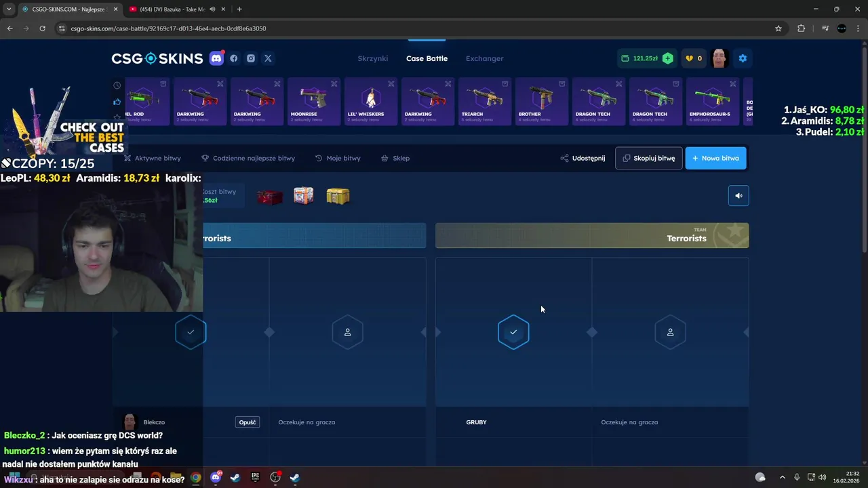This screenshot has height=488, width=868.
Task: Click Skopiuj bitwę button
Action: pos(649,158)
